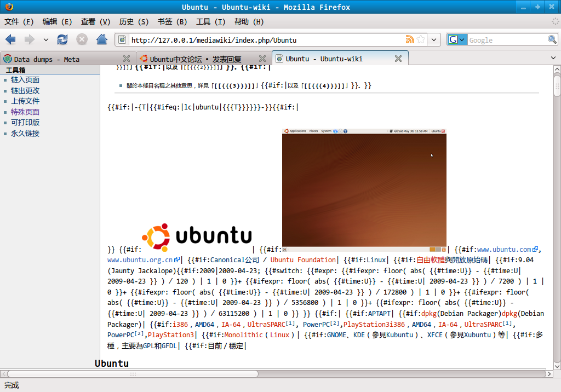Open the address bar history dropdown
The height and width of the screenshot is (392, 561).
pos(434,40)
